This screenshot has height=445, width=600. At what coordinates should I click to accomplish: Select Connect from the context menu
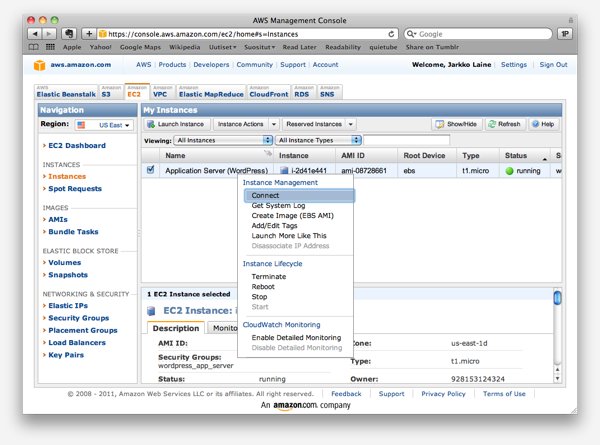tap(266, 195)
